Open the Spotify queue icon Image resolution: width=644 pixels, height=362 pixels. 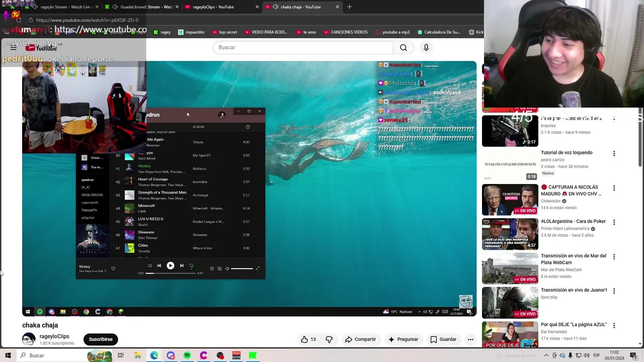tap(212, 268)
